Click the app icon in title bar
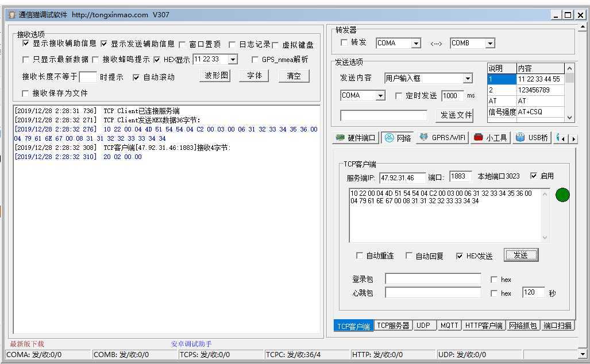The image size is (590, 364). click(12, 15)
